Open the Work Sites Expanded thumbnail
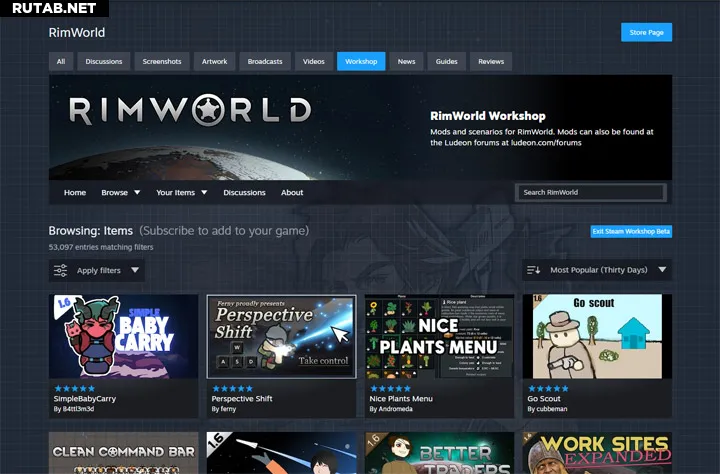Screen dimensions: 720x474 coord(597,453)
